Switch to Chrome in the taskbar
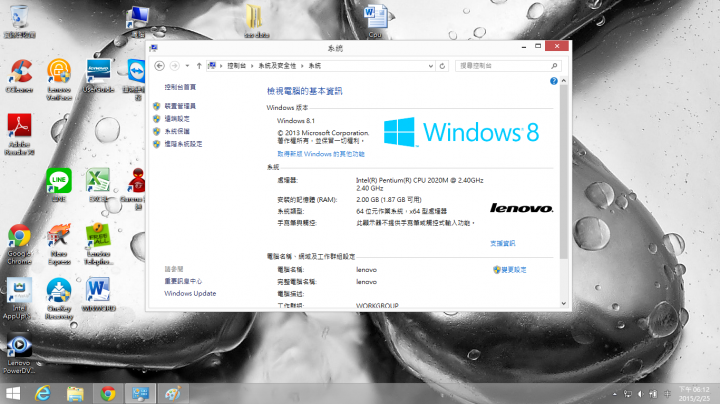This screenshot has height=404, width=720. (108, 393)
